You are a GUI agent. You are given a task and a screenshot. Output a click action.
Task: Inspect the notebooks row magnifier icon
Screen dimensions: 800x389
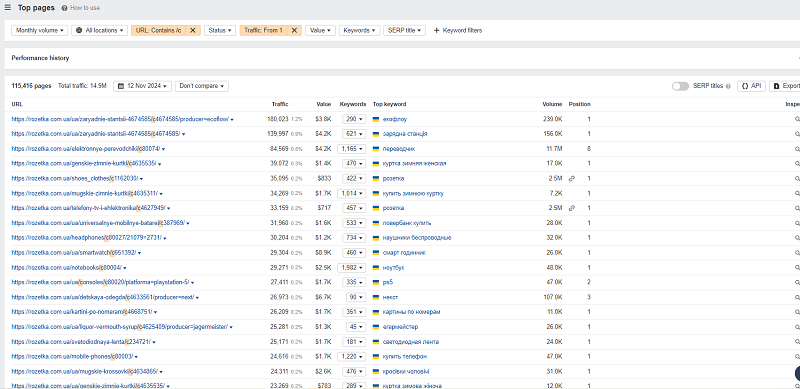tap(797, 268)
